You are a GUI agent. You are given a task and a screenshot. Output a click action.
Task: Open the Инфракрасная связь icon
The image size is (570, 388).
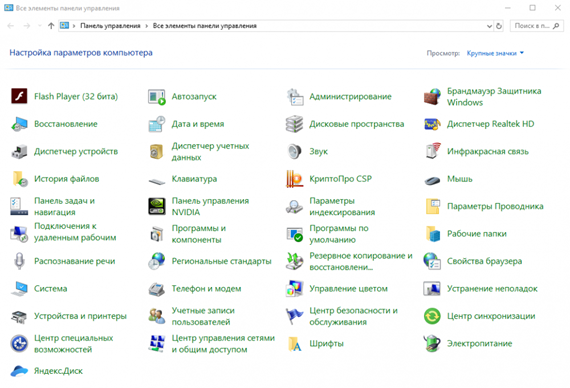(x=433, y=151)
